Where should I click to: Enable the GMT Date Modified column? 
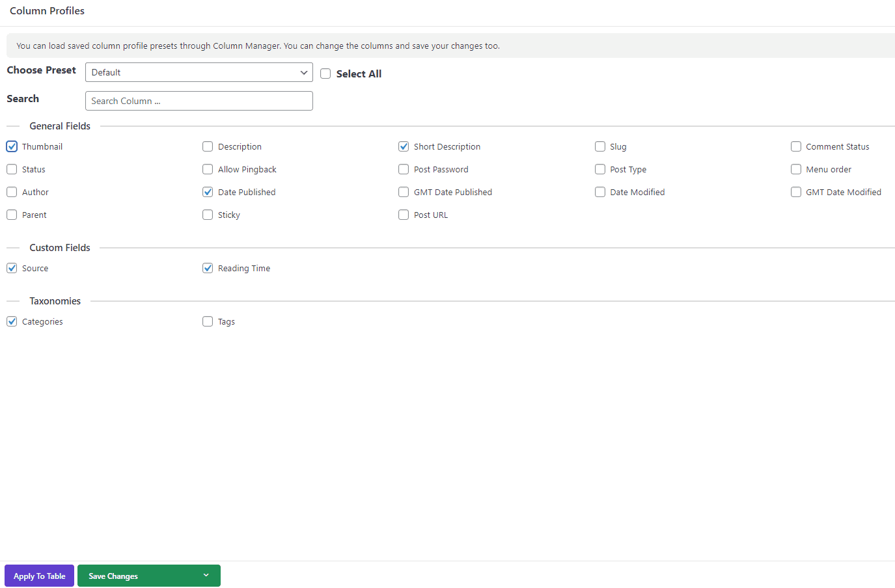795,192
